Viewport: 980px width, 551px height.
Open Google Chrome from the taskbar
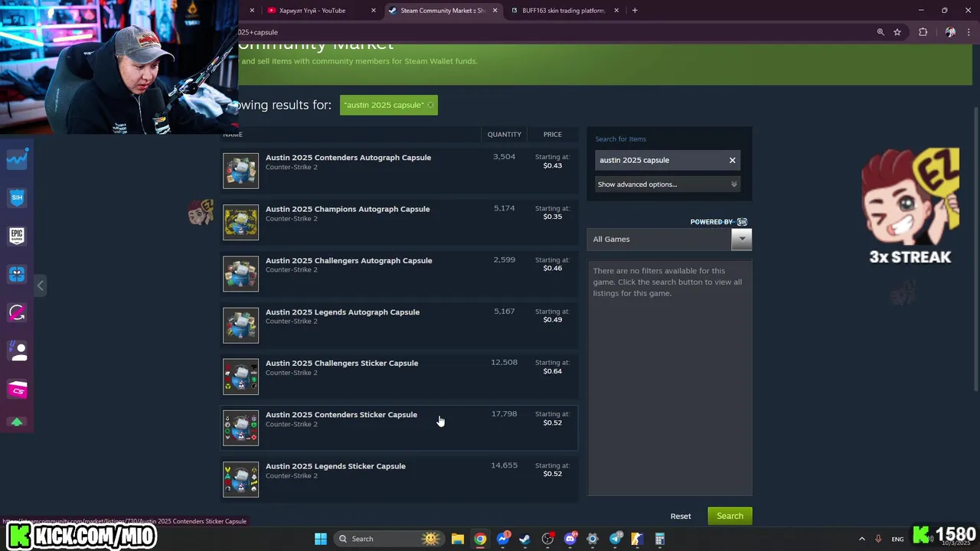click(480, 539)
